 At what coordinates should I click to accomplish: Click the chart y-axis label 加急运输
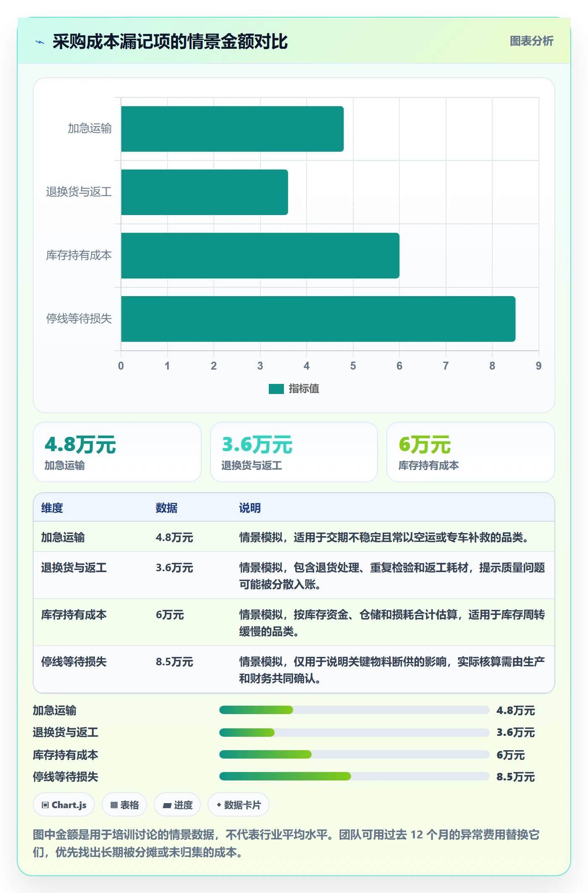coord(90,128)
